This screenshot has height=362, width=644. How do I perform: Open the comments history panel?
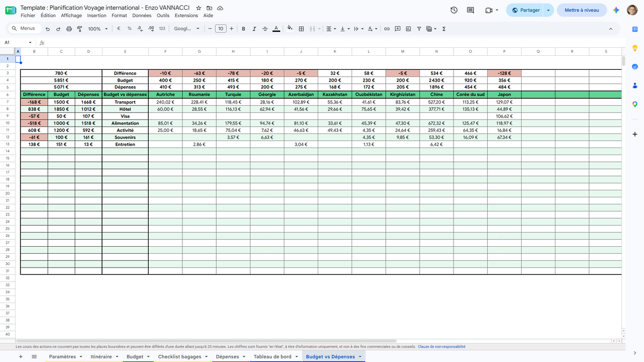point(471,10)
